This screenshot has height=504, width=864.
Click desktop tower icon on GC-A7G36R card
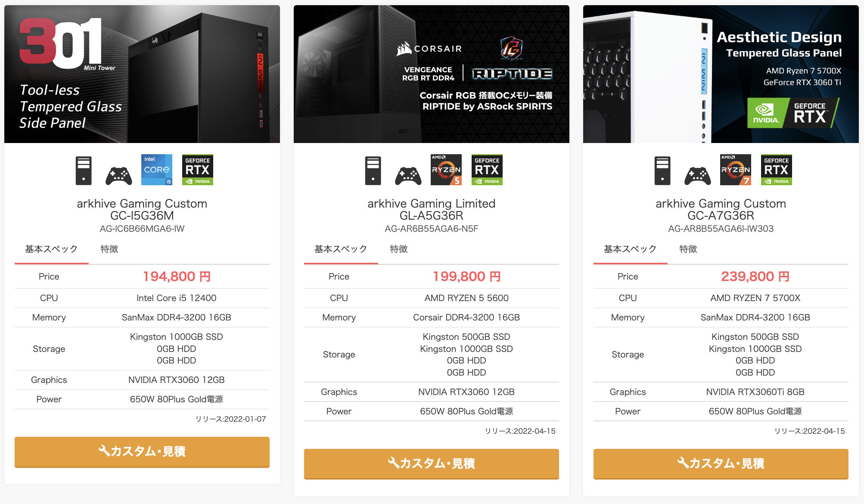pyautogui.click(x=662, y=171)
